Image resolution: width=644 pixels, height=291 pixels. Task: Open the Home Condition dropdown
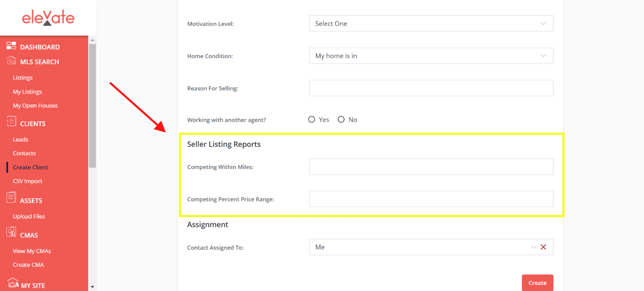coord(431,56)
